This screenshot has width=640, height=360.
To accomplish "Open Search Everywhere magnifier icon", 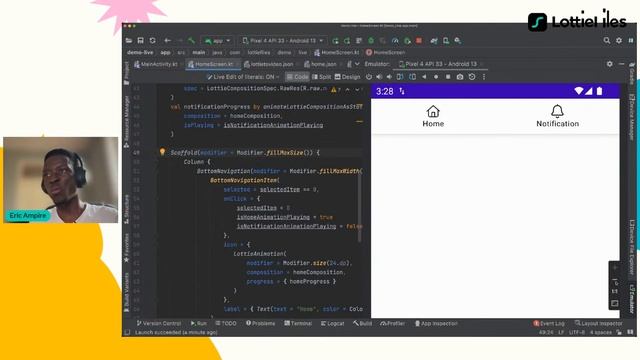I will click(x=607, y=40).
